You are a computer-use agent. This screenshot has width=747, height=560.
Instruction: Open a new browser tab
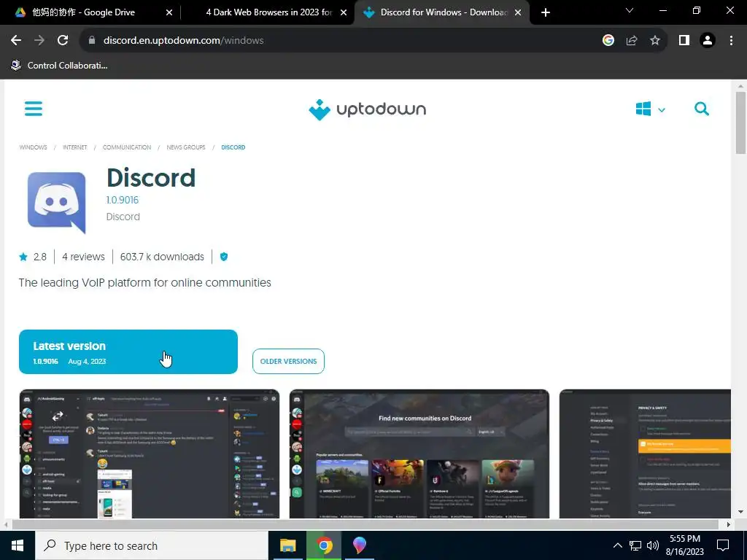pos(546,12)
